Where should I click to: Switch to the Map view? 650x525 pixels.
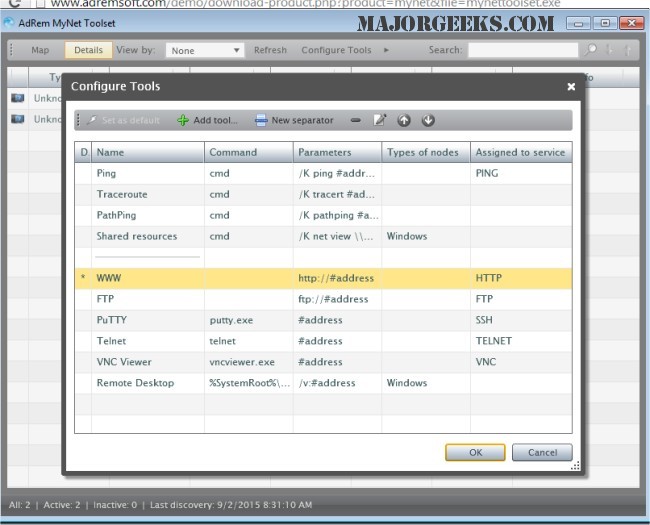click(40, 50)
